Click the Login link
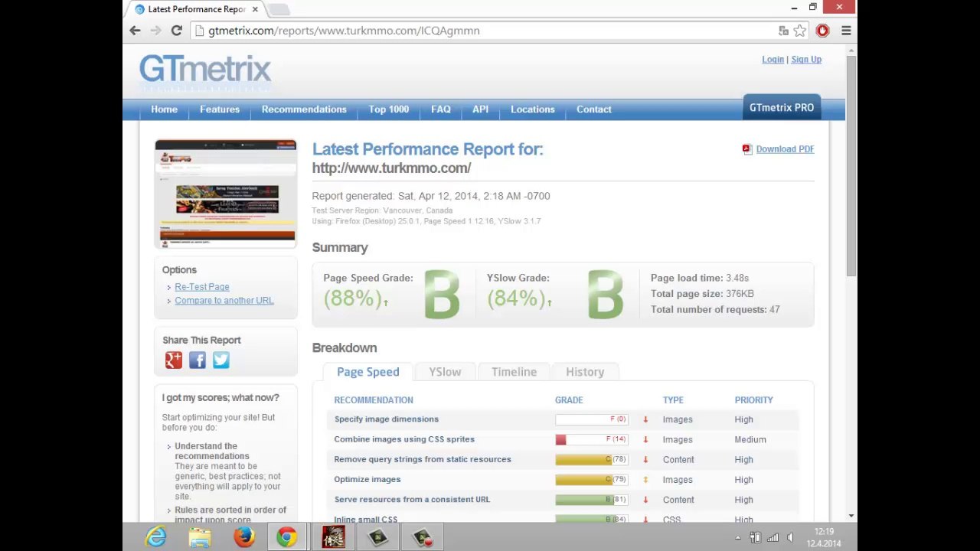The image size is (980, 551). click(x=773, y=60)
